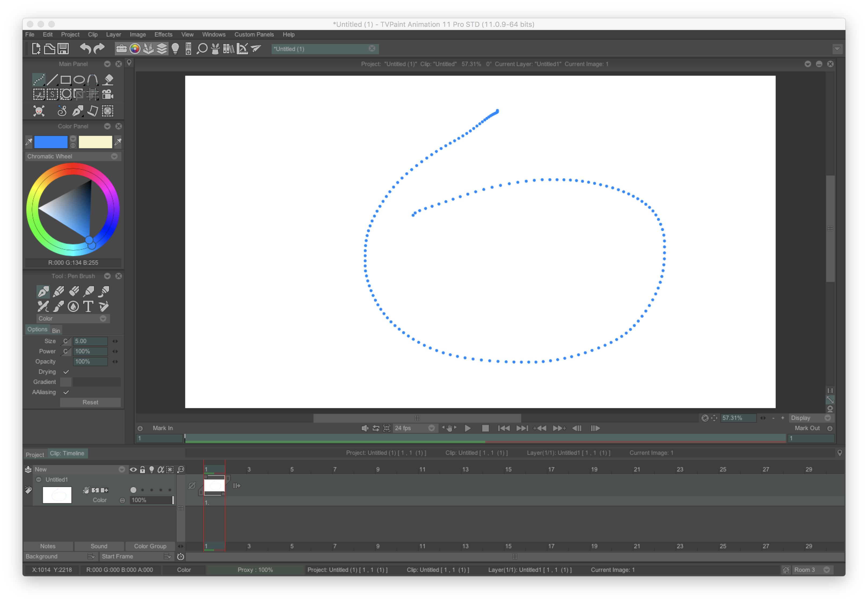Toggle the layer lock icon in timeline header
Screen dimensions: 868x603
pos(143,470)
